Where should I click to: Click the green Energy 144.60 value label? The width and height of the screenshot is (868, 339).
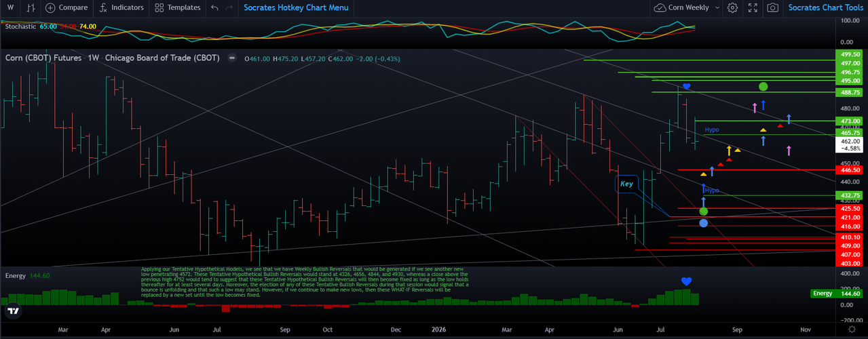click(837, 294)
